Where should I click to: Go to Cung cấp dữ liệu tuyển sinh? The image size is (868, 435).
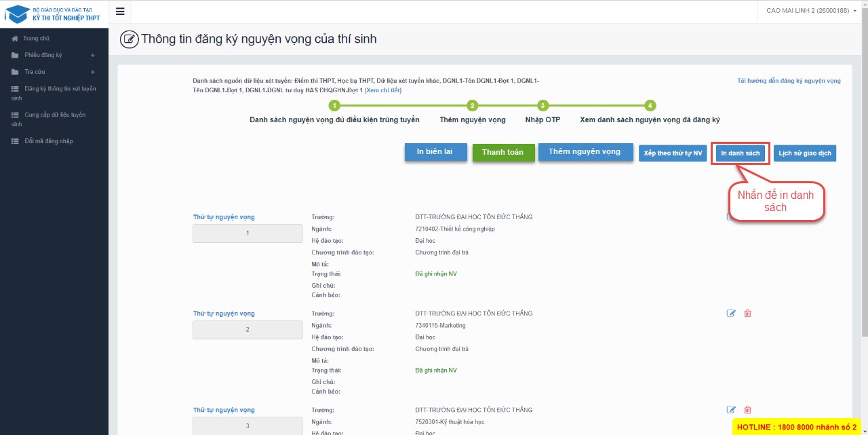click(x=54, y=119)
